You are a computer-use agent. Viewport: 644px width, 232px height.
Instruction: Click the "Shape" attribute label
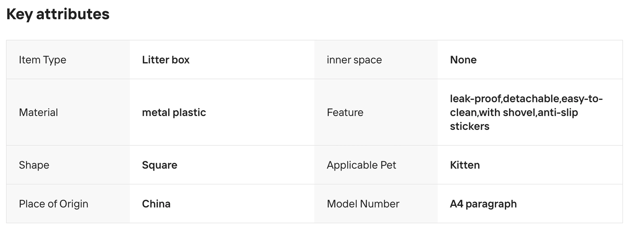click(34, 165)
